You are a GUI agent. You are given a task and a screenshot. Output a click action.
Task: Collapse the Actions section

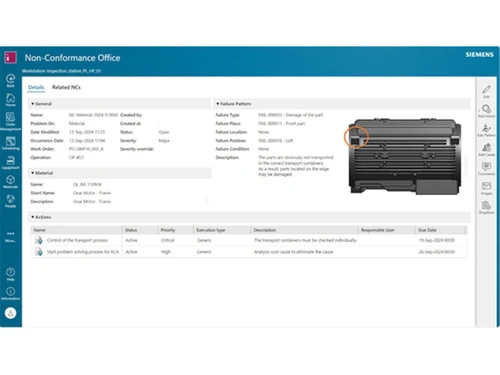33,217
